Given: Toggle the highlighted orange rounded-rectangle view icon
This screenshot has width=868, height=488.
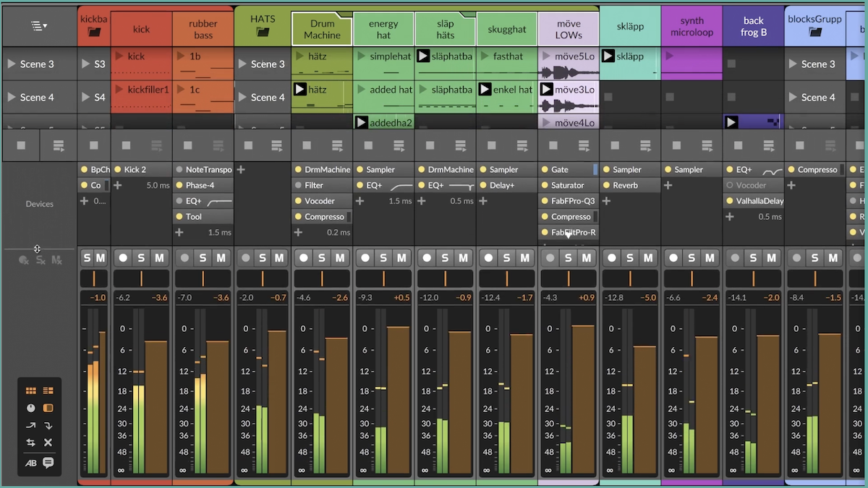Looking at the screenshot, I should tap(48, 408).
